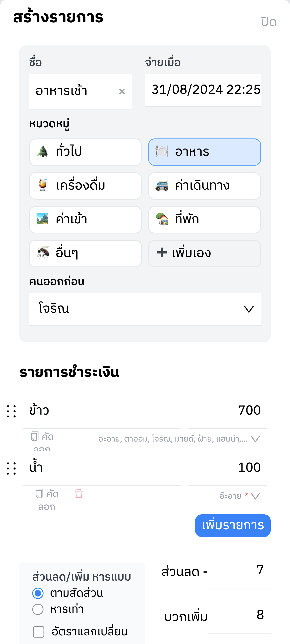Expand the อ๊ะอาย participant selector for น้ำ
The height and width of the screenshot is (644, 290).
coord(255,496)
